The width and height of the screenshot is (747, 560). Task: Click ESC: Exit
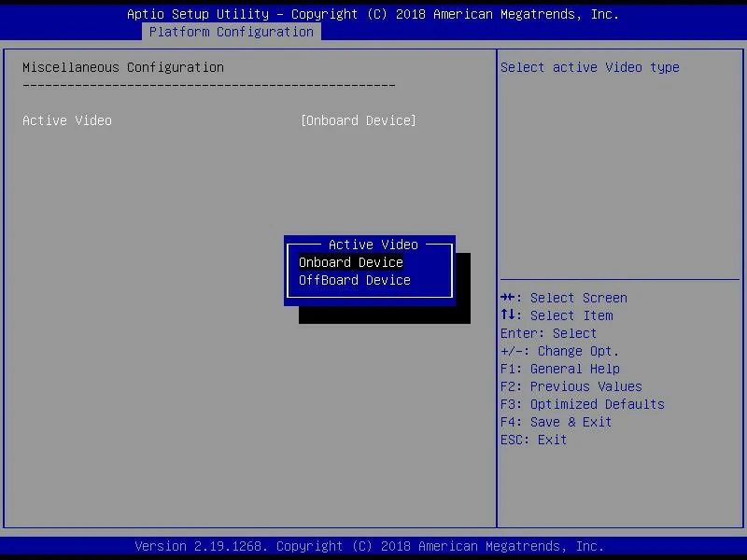(533, 440)
